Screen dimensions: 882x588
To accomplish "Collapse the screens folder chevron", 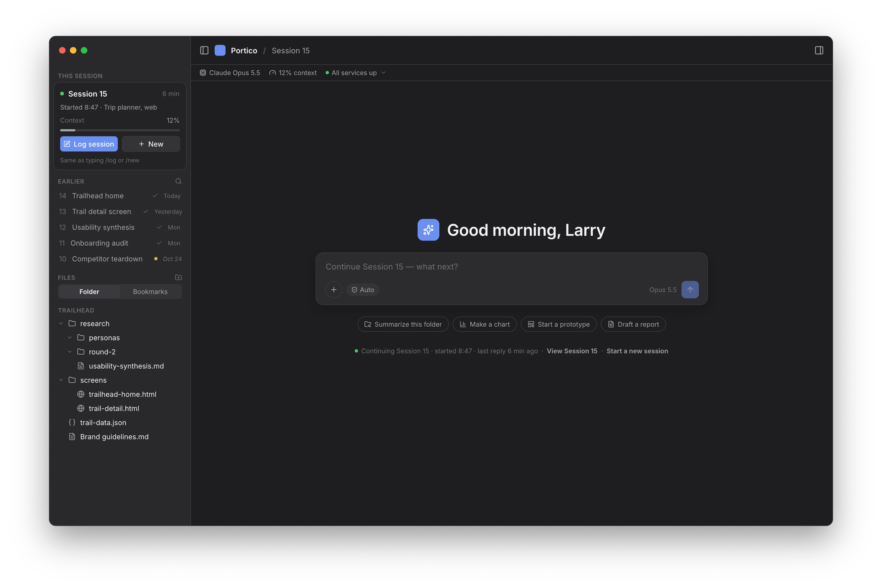I will tap(61, 380).
